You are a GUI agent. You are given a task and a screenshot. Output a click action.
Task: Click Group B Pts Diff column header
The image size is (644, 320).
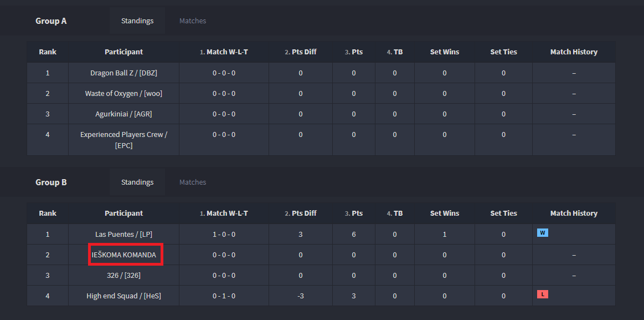301,213
